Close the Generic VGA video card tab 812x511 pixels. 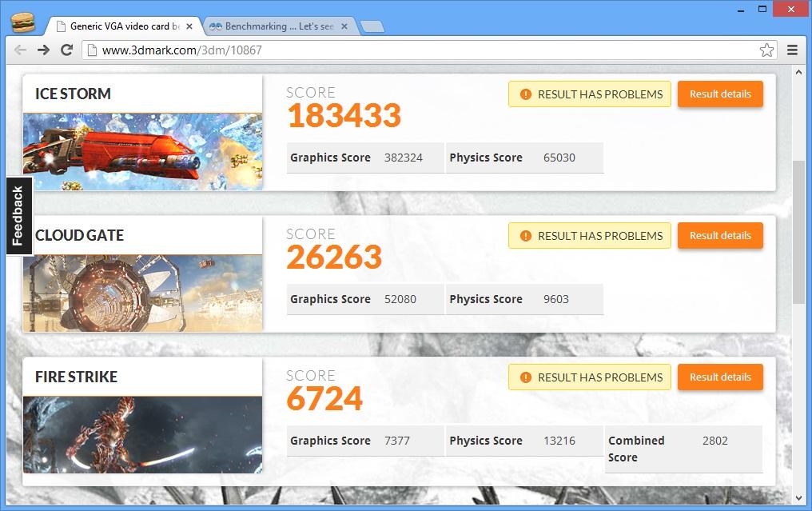tap(189, 26)
